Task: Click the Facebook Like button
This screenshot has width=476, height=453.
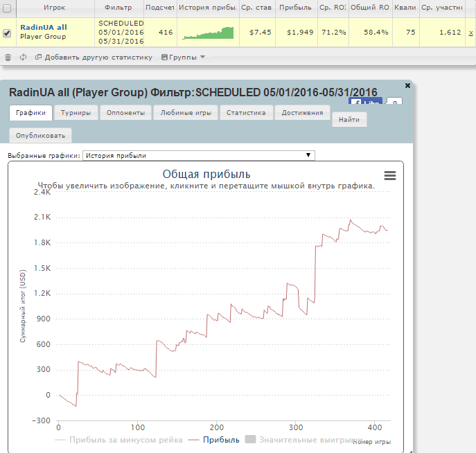Action: pyautogui.click(x=366, y=103)
